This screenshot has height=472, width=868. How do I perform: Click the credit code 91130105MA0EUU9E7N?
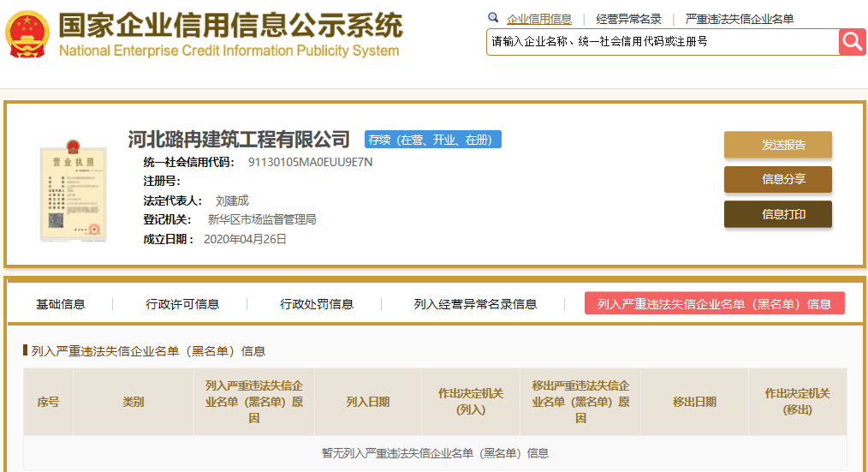[310, 162]
